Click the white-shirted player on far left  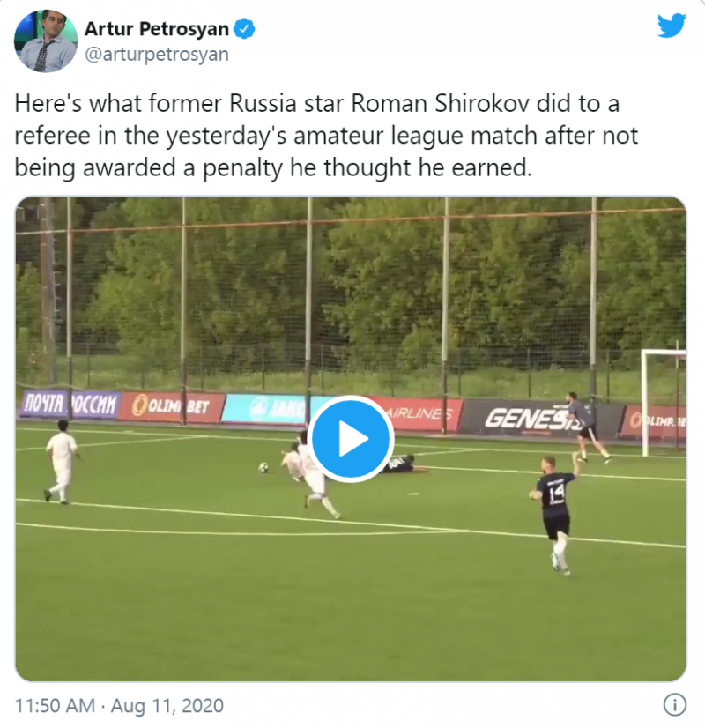coord(62,462)
